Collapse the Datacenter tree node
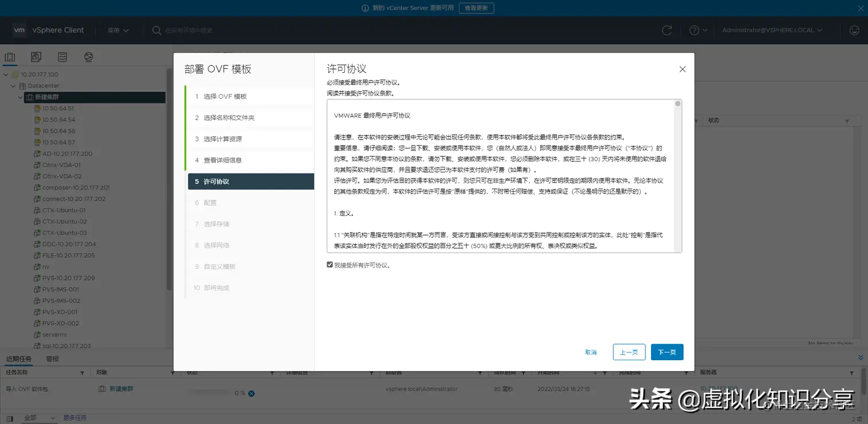Image resolution: width=868 pixels, height=424 pixels. click(13, 86)
